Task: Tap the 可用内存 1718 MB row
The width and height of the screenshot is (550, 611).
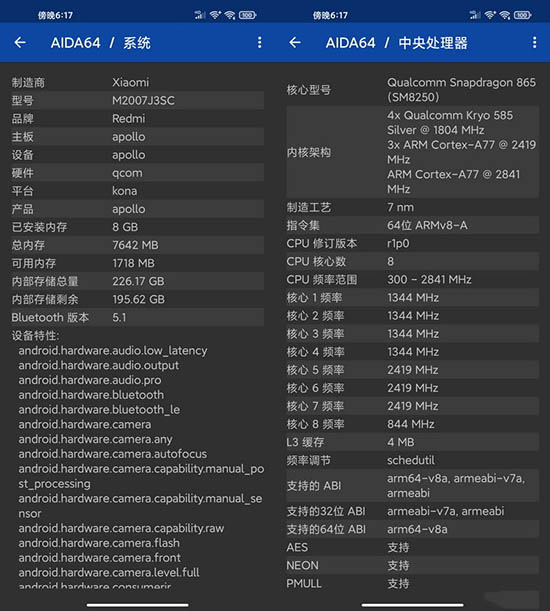Action: tap(137, 263)
